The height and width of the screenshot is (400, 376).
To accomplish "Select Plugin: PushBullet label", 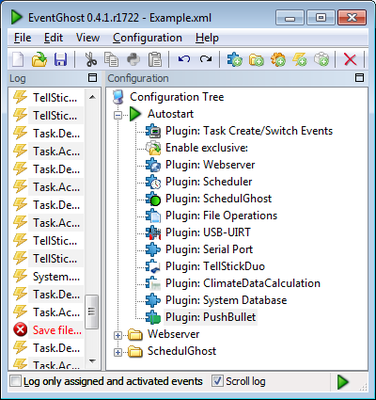I will pyautogui.click(x=211, y=317).
